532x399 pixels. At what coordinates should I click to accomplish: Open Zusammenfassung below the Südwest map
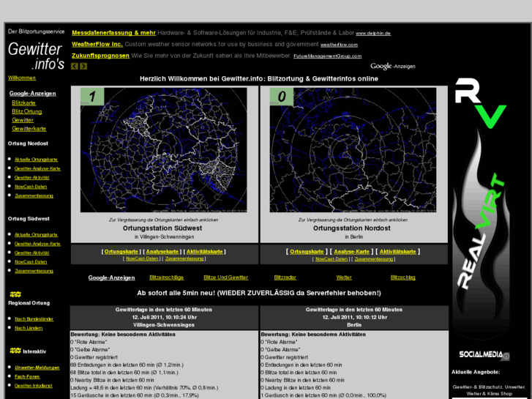click(x=184, y=258)
